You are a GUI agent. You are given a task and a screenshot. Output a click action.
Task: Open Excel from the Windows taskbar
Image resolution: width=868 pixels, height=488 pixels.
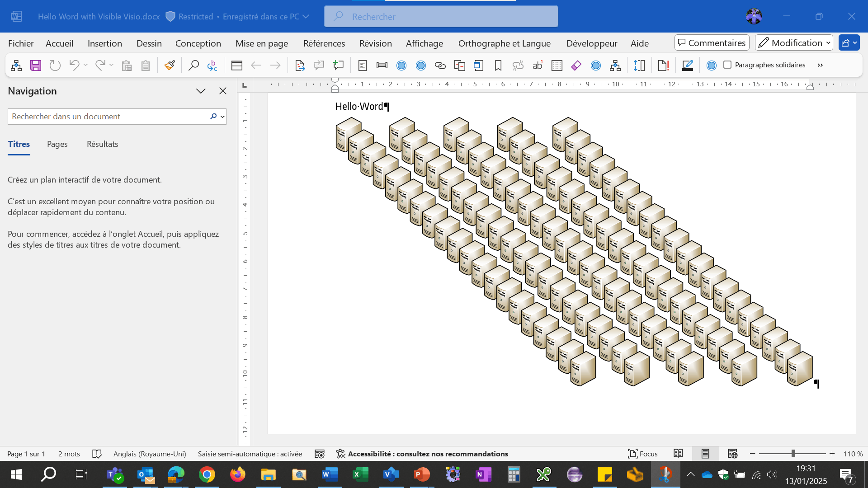[x=360, y=474]
